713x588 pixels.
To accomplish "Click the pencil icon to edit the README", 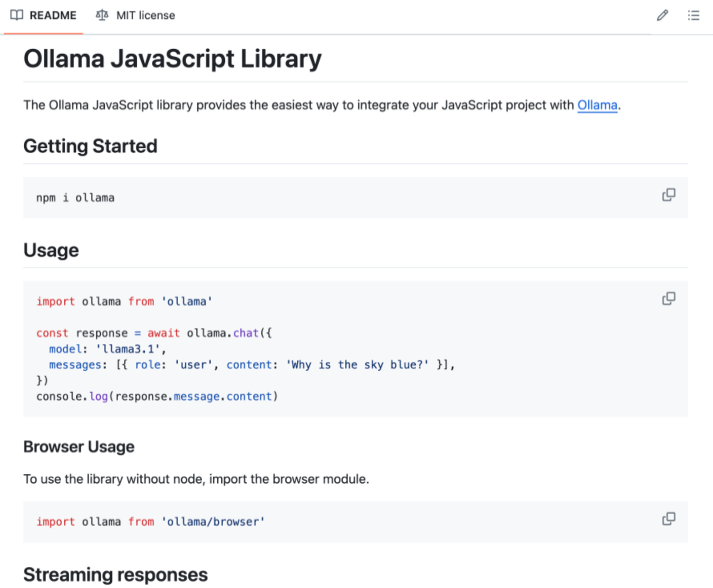I will [x=662, y=16].
